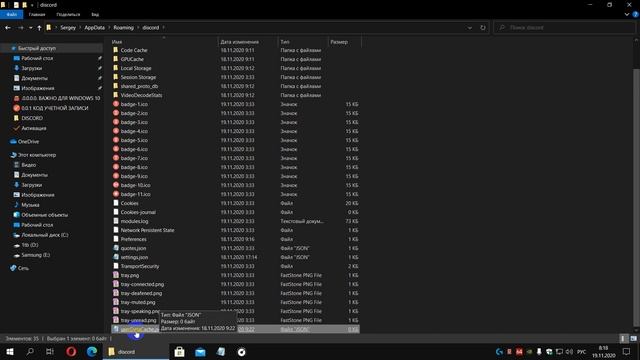
Task: Select Sergey in the address path
Action: (68, 28)
